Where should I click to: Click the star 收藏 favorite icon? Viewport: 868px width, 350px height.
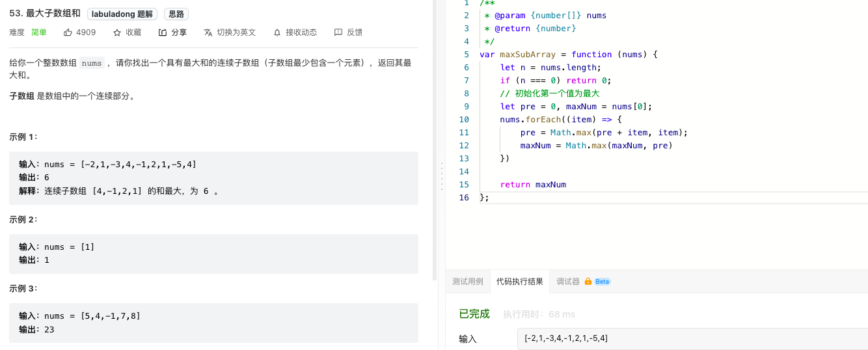click(117, 32)
